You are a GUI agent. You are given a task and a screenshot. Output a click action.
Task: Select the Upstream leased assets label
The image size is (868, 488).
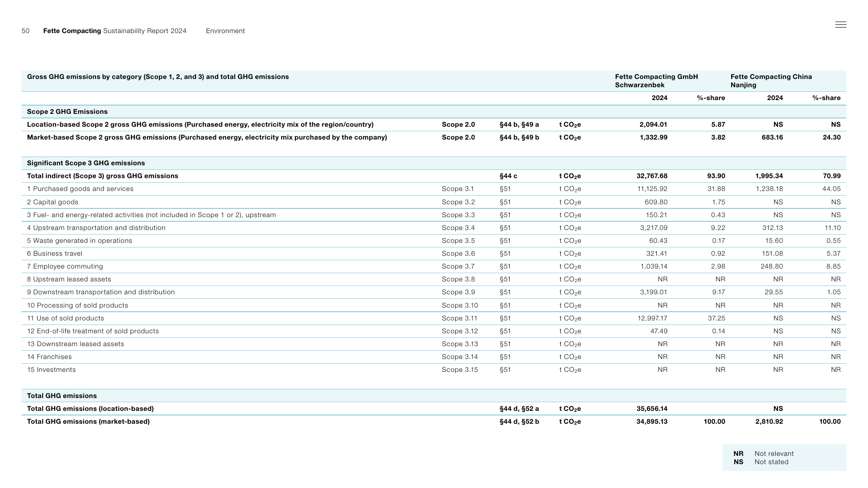pos(69,279)
